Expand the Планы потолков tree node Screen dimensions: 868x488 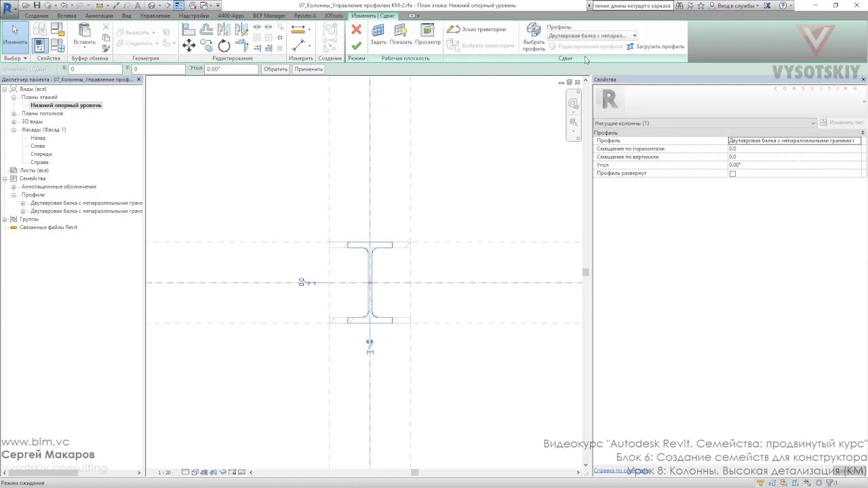[14, 113]
